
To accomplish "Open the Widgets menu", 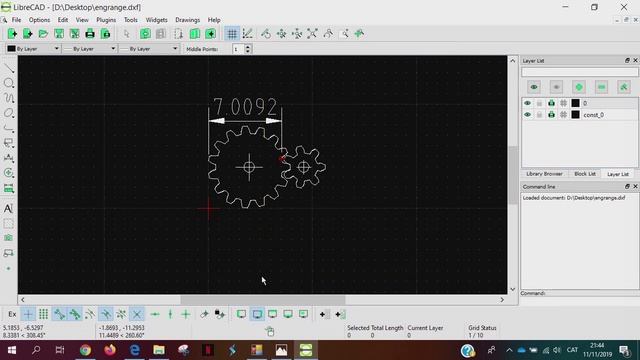I will [156, 20].
